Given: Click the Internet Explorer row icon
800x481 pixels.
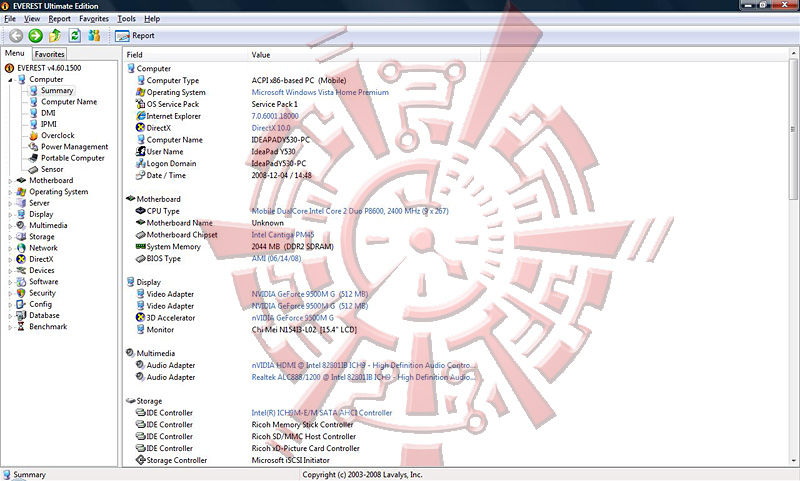Looking at the screenshot, I should coord(140,116).
